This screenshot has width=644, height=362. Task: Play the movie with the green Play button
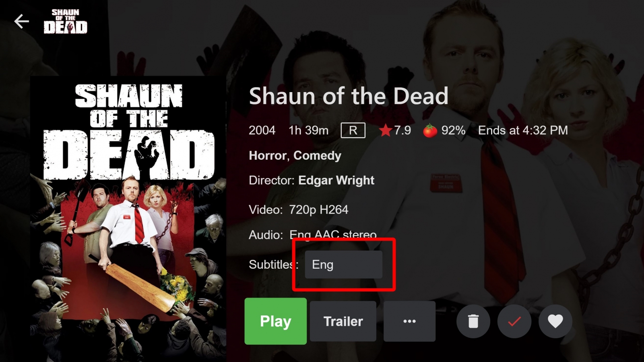tap(275, 321)
